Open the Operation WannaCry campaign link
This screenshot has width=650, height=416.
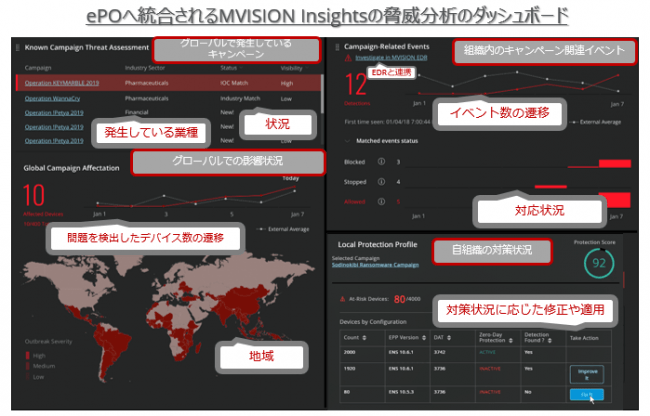point(52,99)
